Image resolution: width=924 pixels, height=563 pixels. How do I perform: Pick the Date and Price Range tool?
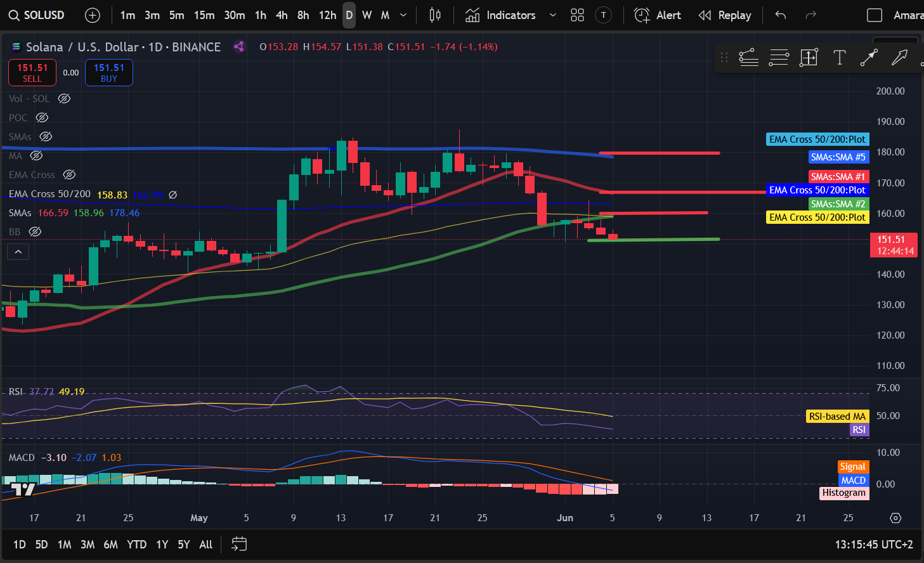pos(809,58)
